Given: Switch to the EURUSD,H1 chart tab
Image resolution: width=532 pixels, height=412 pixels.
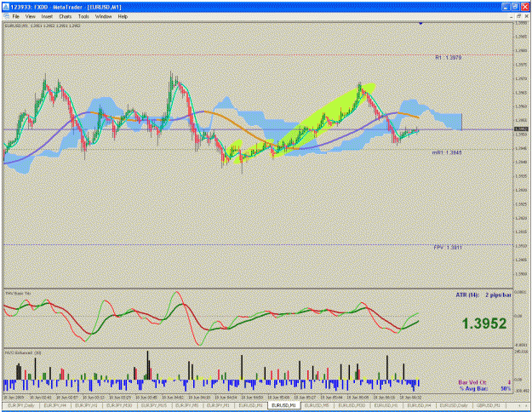Looking at the screenshot, I should point(386,405).
